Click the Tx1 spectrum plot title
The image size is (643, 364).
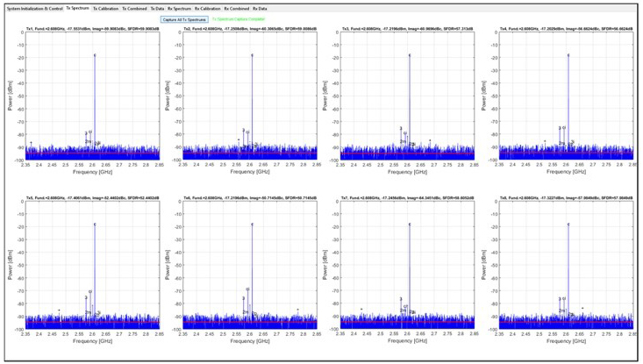(x=92, y=29)
